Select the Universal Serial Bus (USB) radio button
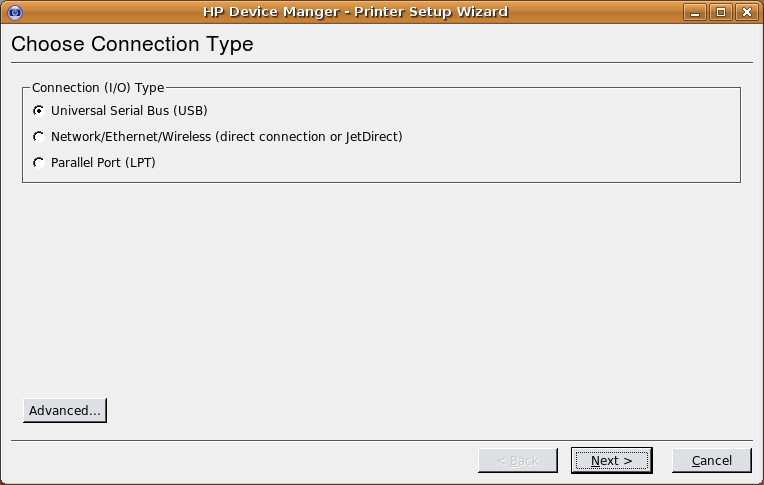764x485 pixels. (x=38, y=111)
